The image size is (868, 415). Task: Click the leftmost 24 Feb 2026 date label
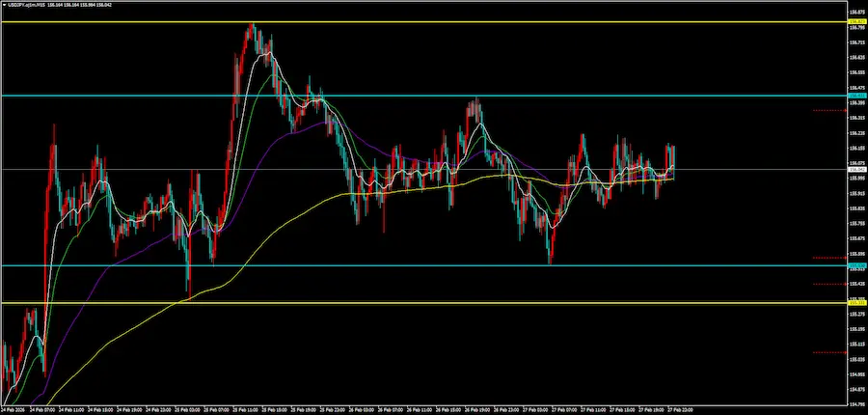click(x=14, y=409)
